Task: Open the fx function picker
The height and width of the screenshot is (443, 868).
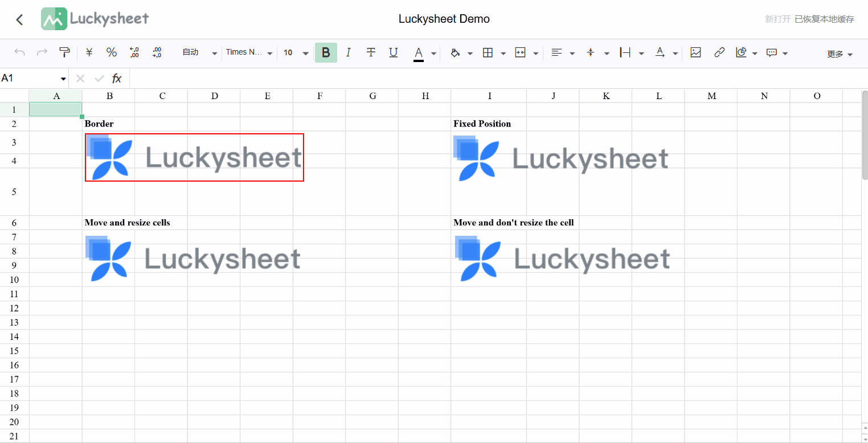Action: pyautogui.click(x=117, y=79)
